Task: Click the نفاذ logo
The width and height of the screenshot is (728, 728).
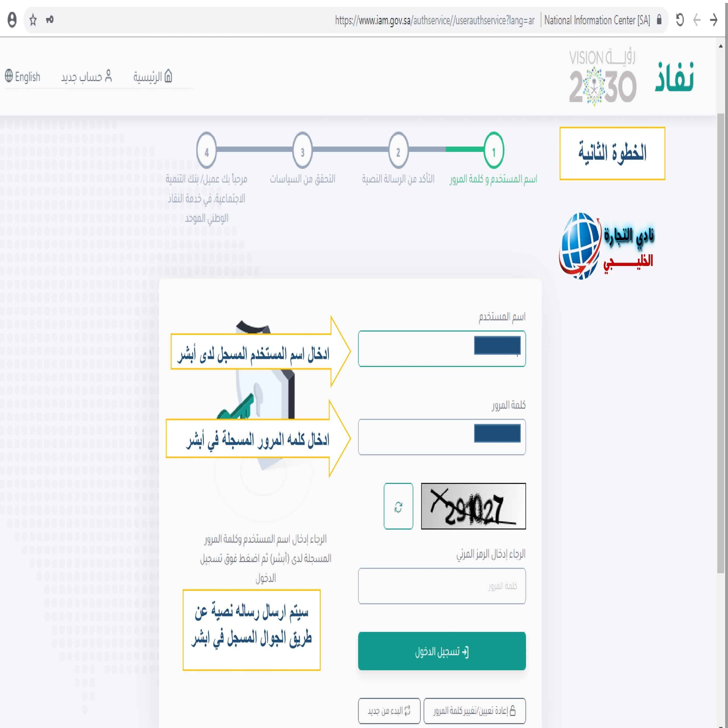Action: [674, 77]
